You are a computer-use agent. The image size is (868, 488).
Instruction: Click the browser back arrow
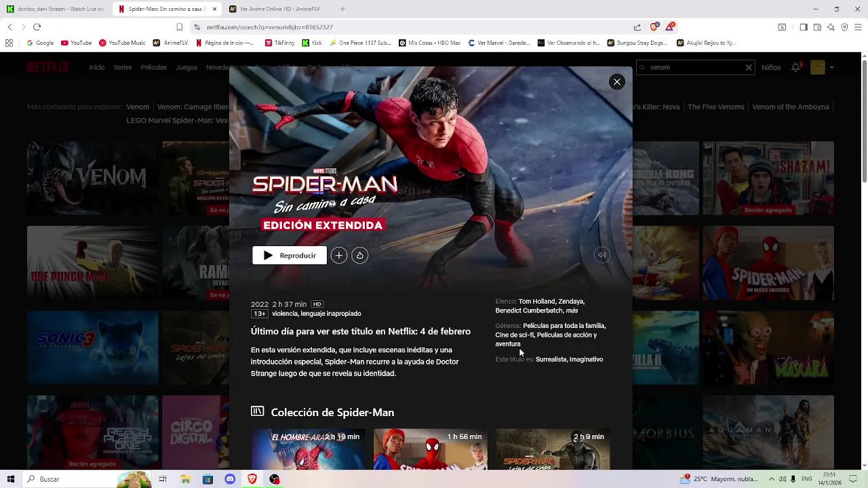tap(9, 27)
